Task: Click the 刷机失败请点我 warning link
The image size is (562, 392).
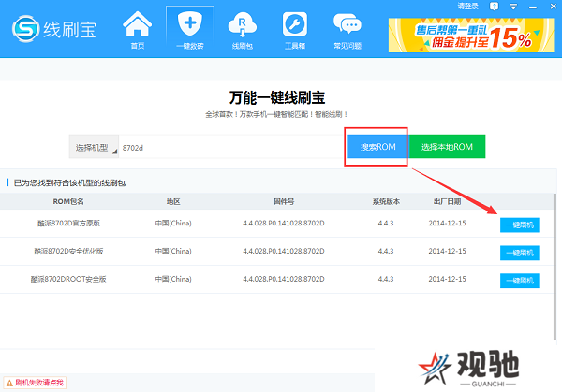Action: (x=35, y=383)
